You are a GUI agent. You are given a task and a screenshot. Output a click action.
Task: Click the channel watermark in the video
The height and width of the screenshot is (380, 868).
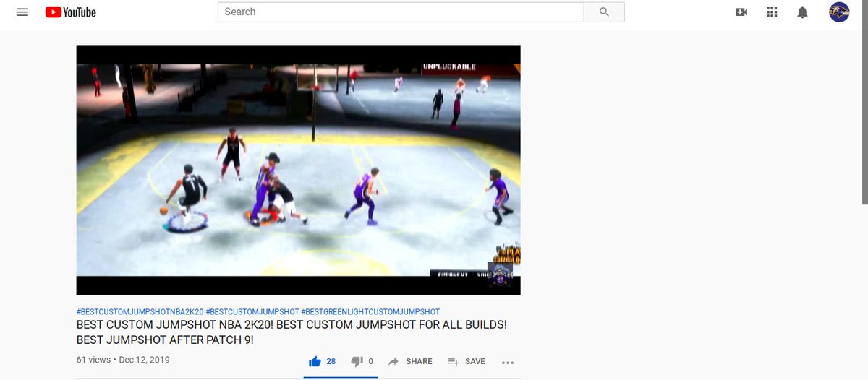[x=500, y=274]
